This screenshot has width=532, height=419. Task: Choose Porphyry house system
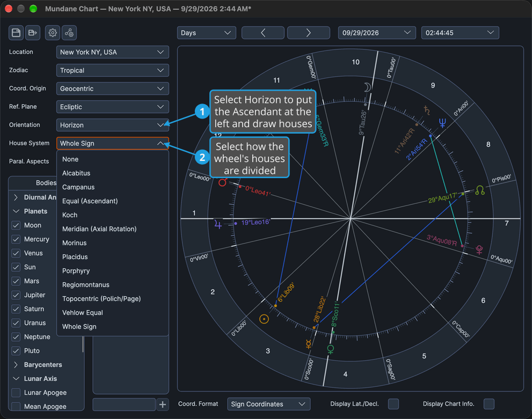(113, 271)
